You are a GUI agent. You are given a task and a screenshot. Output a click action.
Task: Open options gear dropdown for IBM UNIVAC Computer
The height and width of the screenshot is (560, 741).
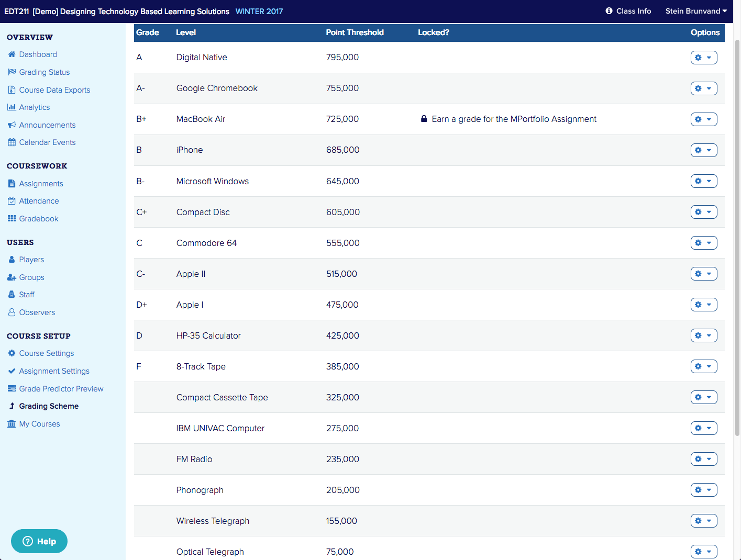pos(704,428)
